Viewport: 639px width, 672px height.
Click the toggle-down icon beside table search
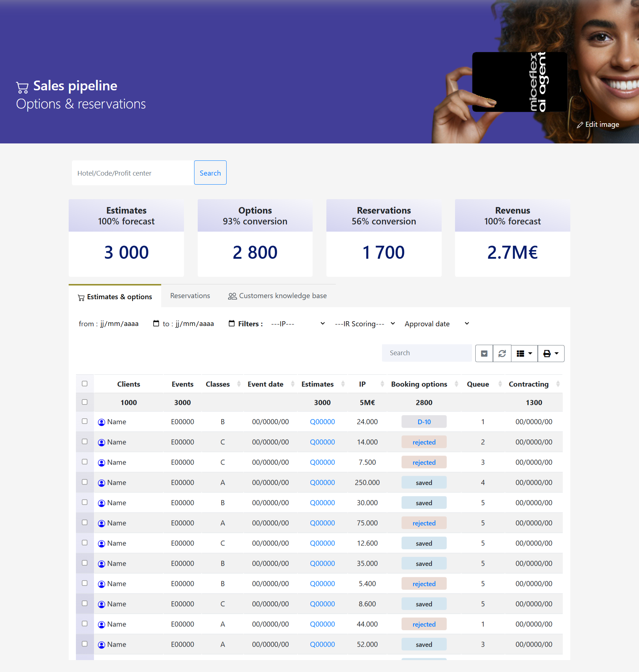click(x=484, y=353)
